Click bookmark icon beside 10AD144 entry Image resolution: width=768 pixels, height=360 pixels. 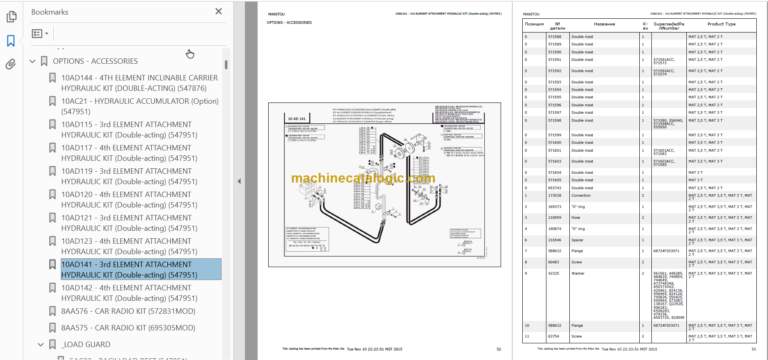[52, 77]
